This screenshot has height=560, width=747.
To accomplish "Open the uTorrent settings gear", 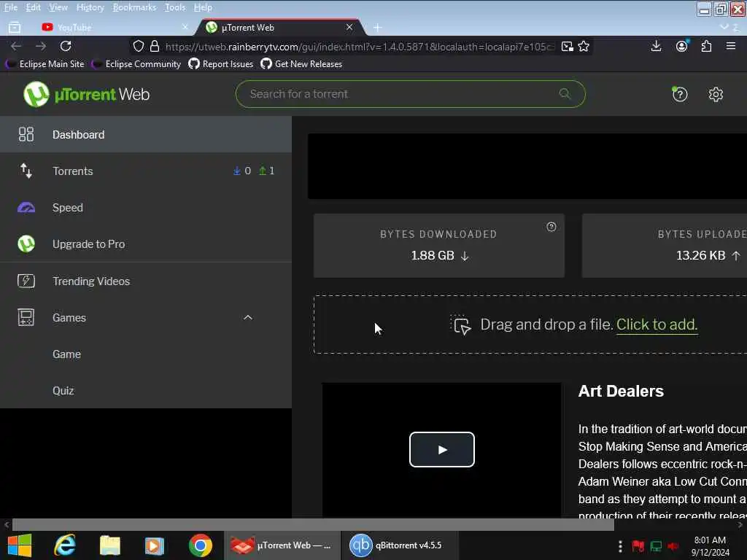I will (716, 94).
